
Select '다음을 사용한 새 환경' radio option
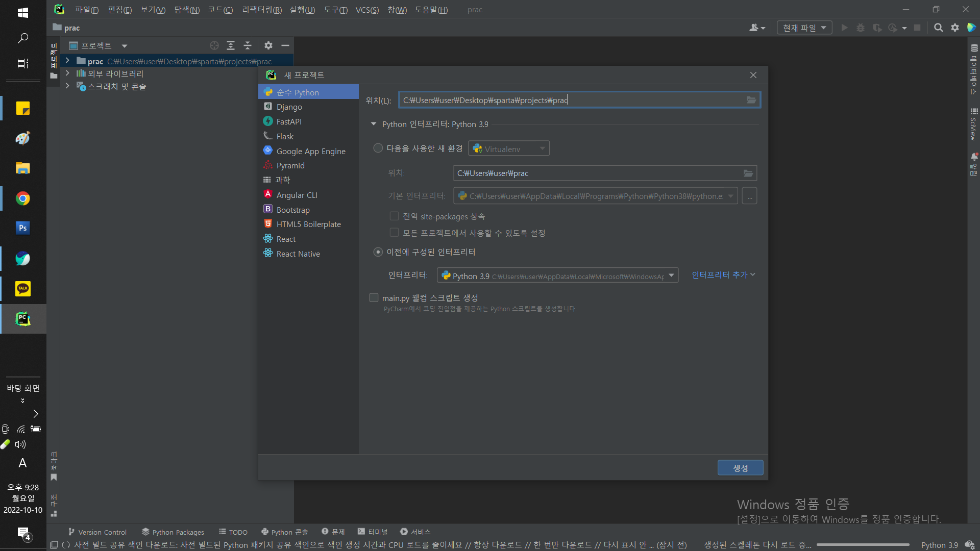(x=378, y=148)
